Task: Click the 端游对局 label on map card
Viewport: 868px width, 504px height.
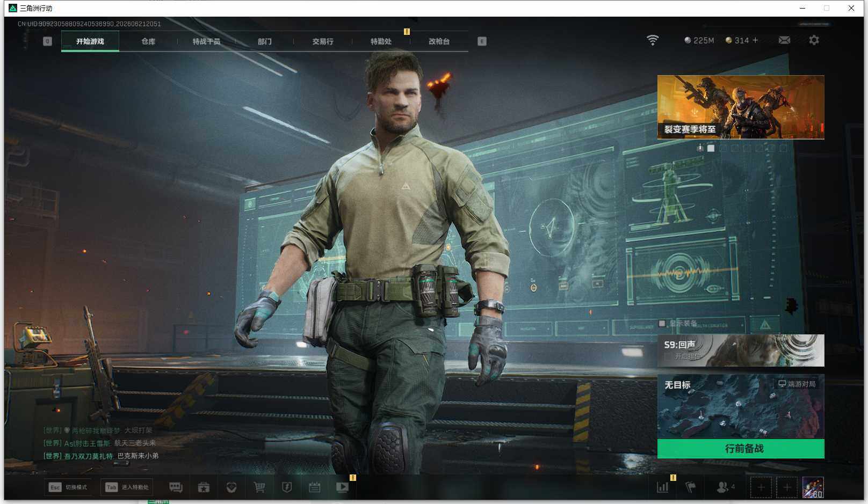Action: [797, 384]
